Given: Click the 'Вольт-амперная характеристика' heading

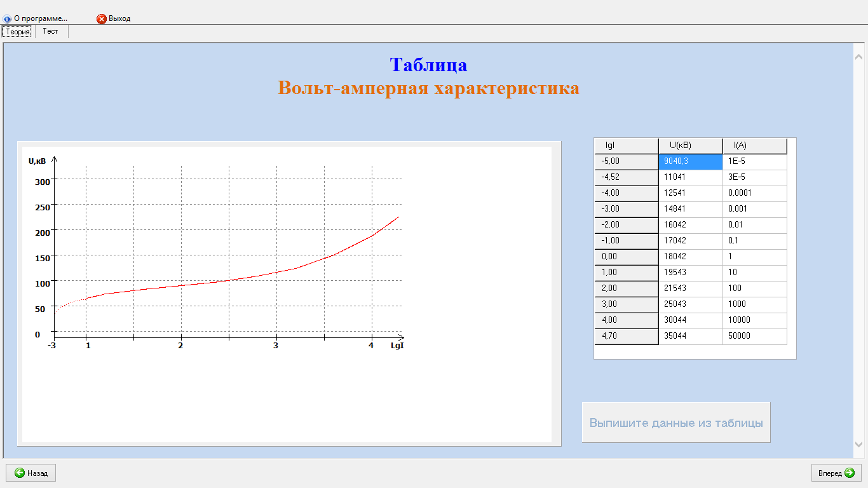Looking at the screenshot, I should [x=428, y=88].
